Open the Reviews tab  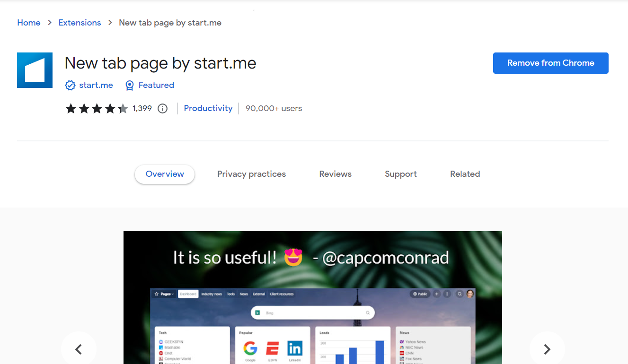coord(335,174)
